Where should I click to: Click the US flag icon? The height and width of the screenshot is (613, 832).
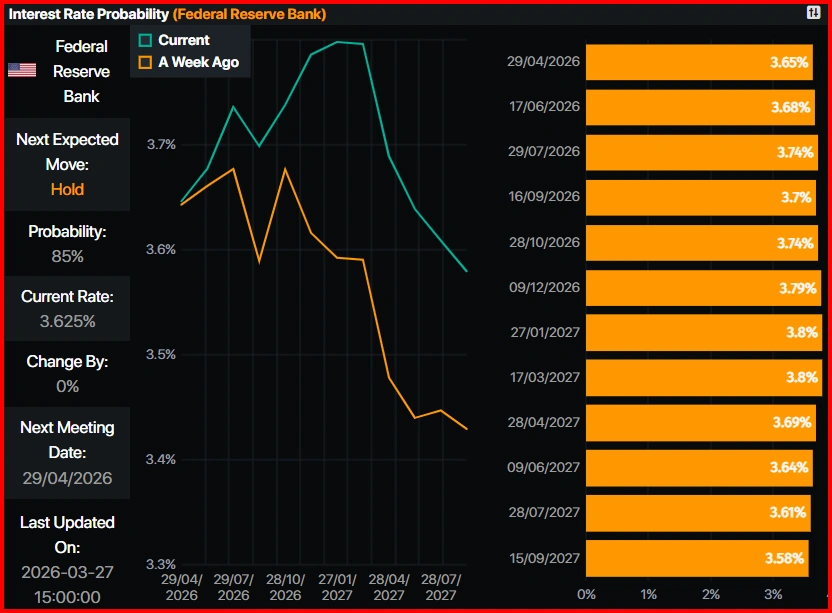pos(22,70)
